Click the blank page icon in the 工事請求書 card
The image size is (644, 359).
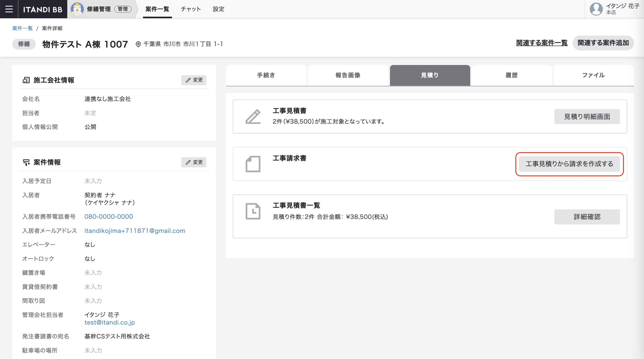pos(253,164)
